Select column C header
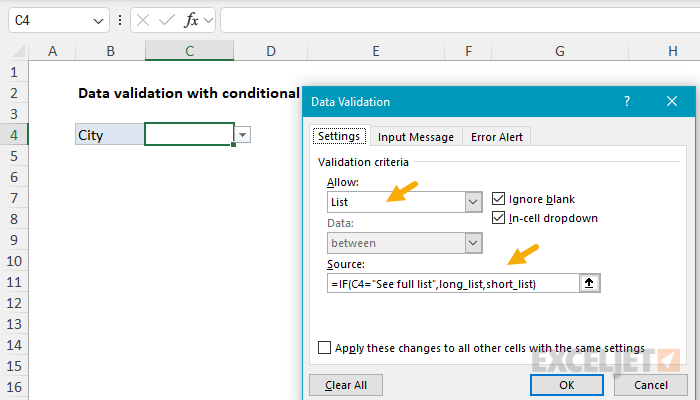700x400 pixels. pyautogui.click(x=189, y=51)
